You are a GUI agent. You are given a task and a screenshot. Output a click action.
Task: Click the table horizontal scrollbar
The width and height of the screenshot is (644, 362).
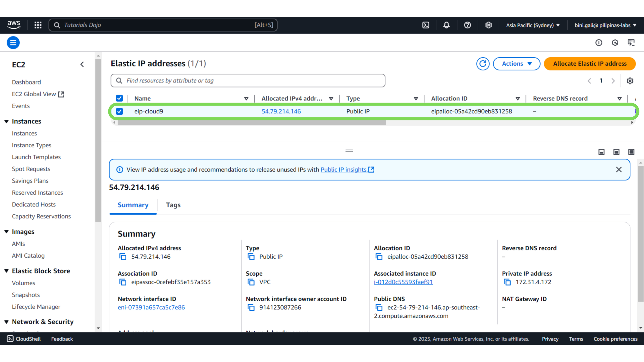[x=252, y=123]
